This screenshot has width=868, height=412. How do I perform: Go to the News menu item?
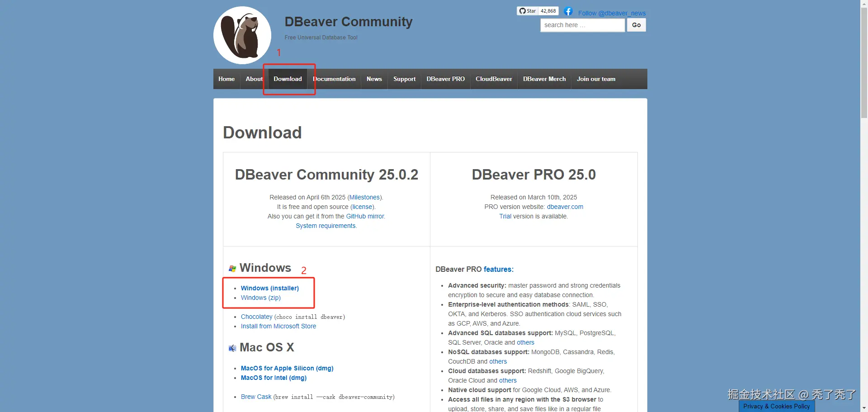(374, 79)
